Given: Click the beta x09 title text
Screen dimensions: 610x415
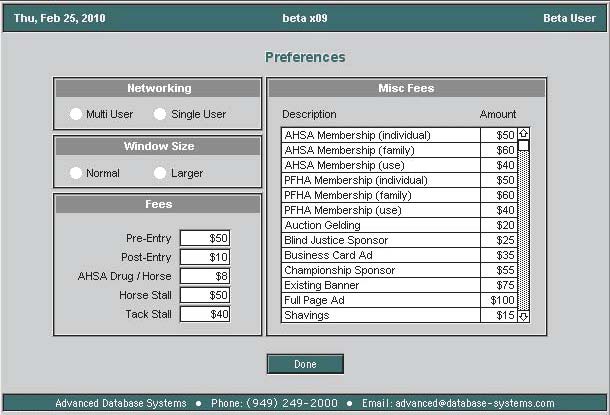Looking at the screenshot, I should click(305, 18).
